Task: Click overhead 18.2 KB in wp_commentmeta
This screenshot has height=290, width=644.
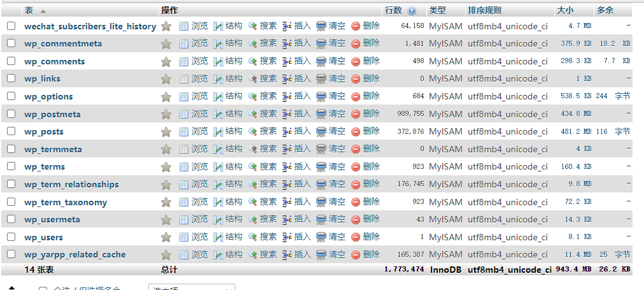Action: click(x=615, y=43)
